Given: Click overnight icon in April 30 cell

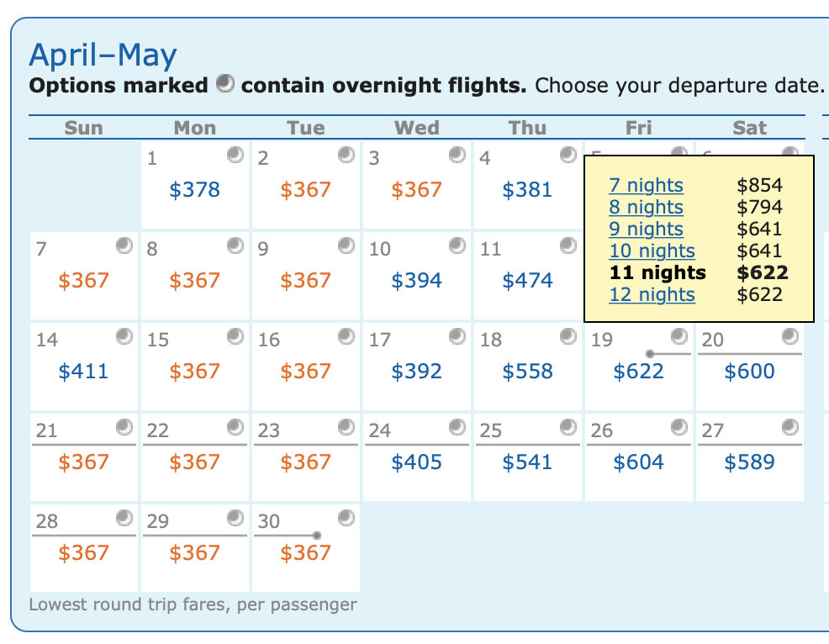Looking at the screenshot, I should [x=346, y=519].
